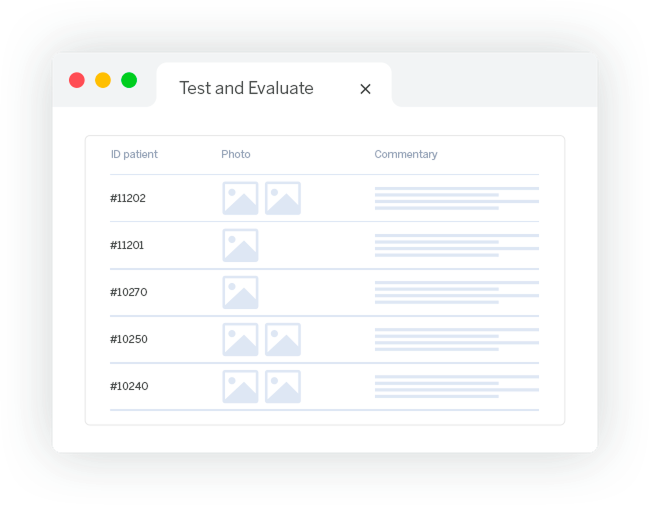Click the green maximize window button

[129, 80]
